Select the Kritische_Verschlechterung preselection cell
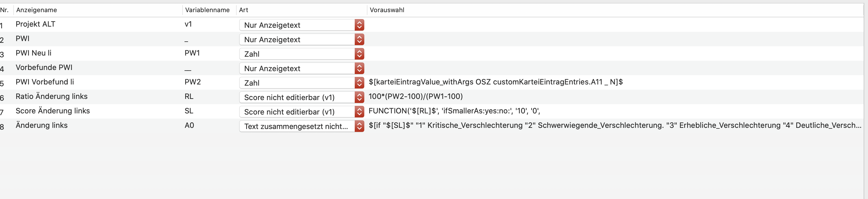868x199 pixels. pos(615,126)
